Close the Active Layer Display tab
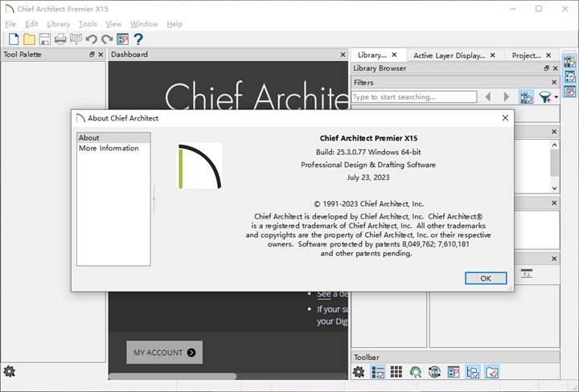 tap(493, 55)
